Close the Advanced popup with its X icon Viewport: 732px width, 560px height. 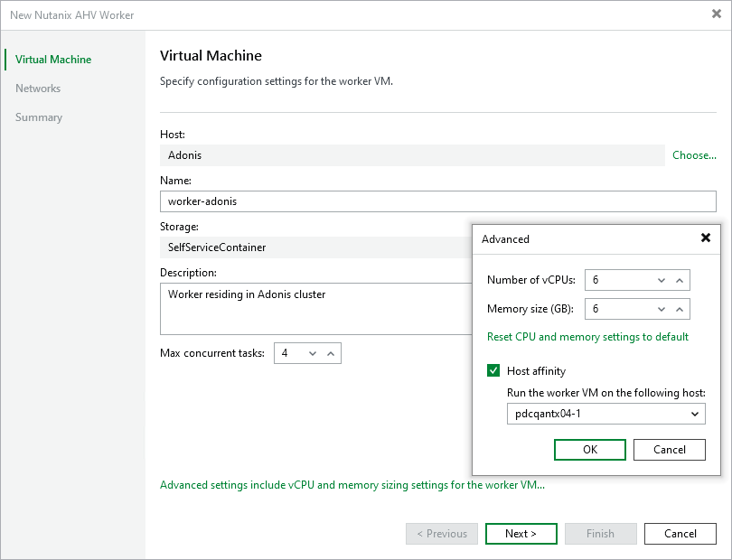pyautogui.click(x=706, y=238)
